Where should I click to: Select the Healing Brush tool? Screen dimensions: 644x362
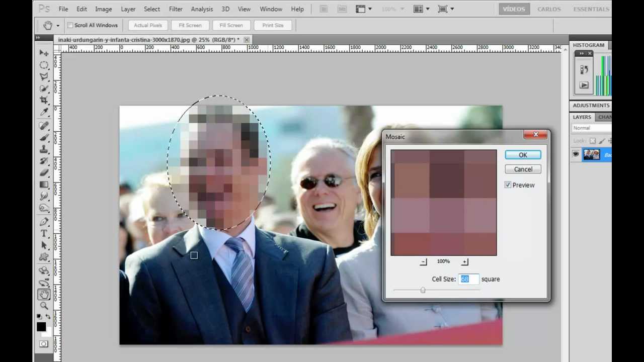pos(44,126)
